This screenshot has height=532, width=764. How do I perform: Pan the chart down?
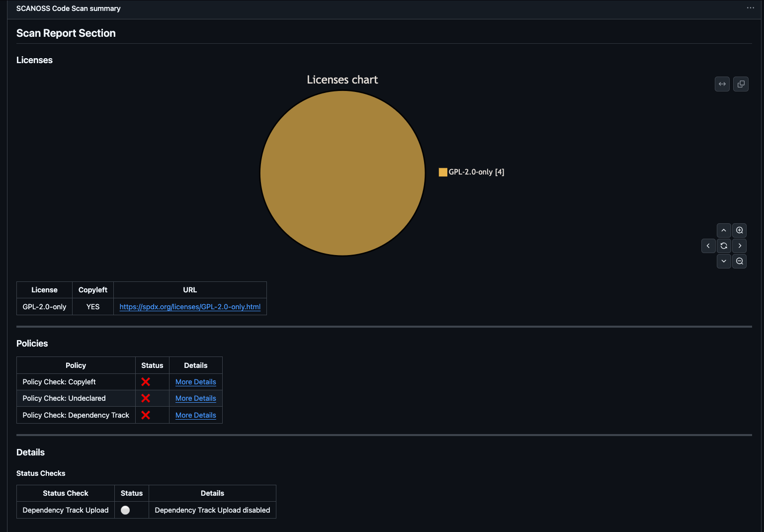coord(724,261)
